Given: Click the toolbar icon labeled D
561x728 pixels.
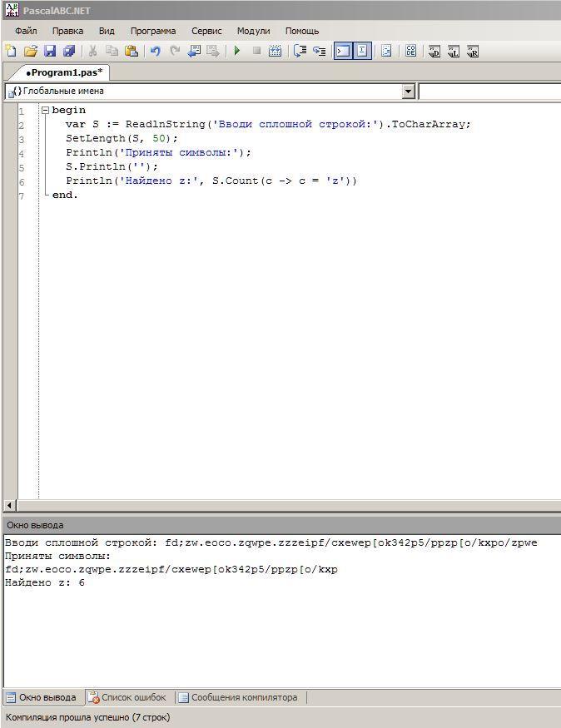Looking at the screenshot, I should [x=434, y=51].
